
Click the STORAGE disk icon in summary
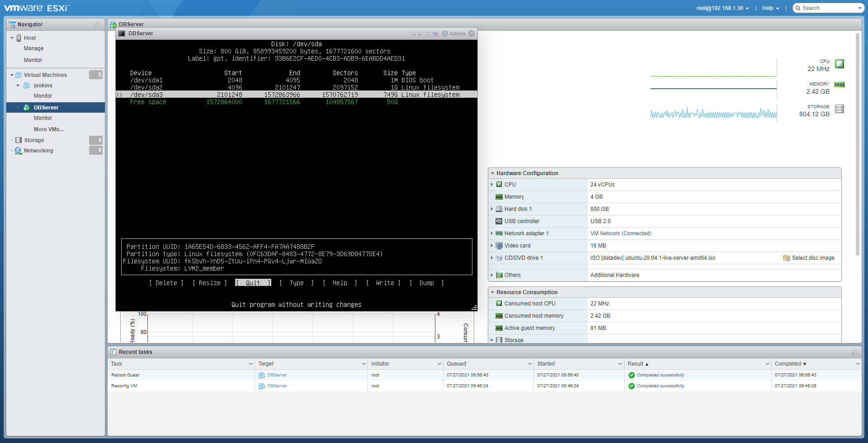(x=839, y=109)
